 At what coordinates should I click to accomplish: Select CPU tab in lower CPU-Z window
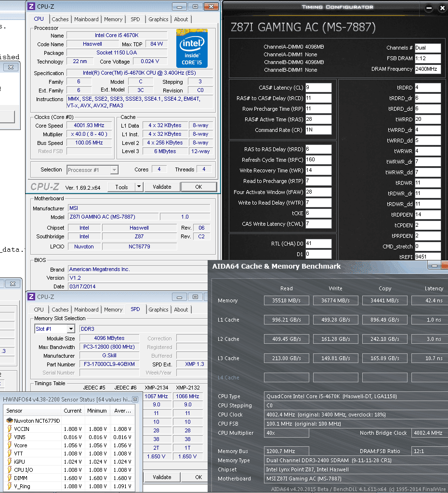coord(39,310)
